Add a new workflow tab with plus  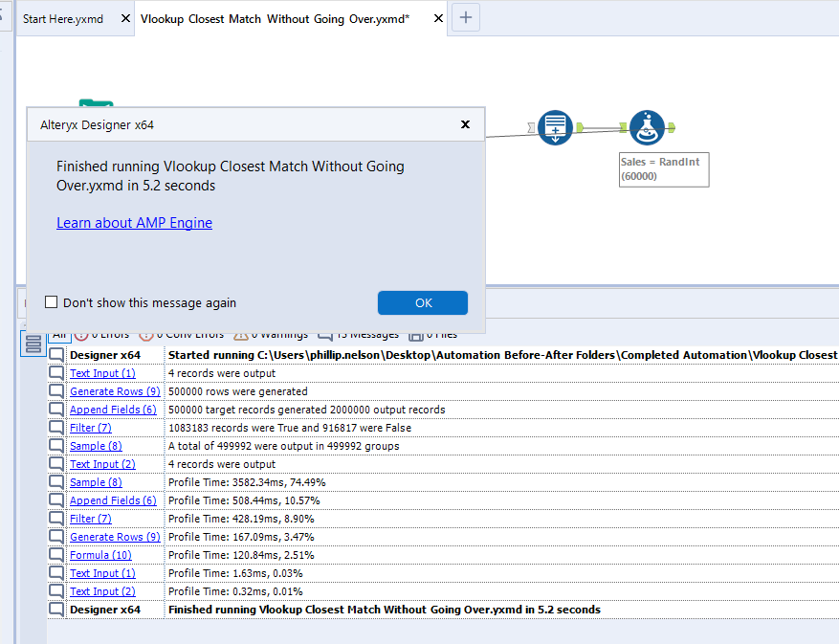[x=466, y=17]
